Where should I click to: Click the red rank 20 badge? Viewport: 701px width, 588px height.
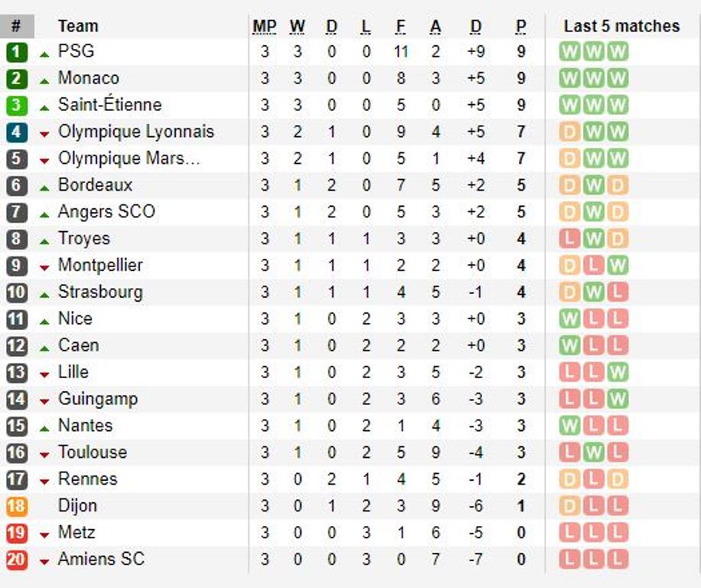[x=17, y=560]
